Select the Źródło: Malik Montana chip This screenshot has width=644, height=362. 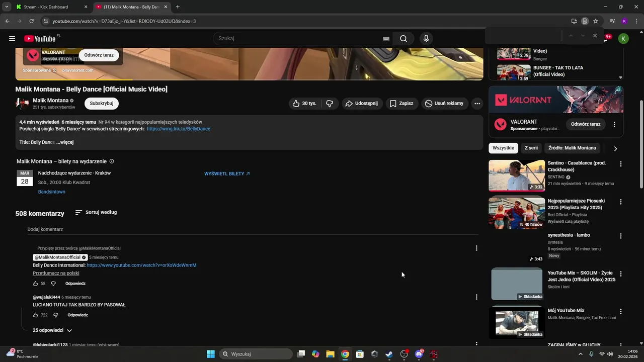click(x=572, y=148)
